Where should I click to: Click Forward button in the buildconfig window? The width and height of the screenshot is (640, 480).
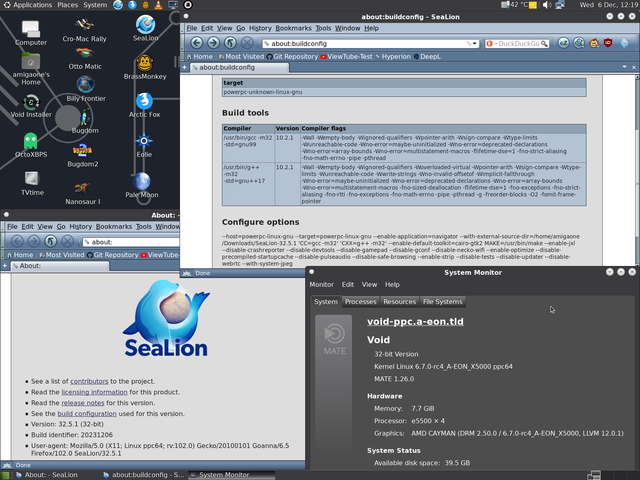213,43
